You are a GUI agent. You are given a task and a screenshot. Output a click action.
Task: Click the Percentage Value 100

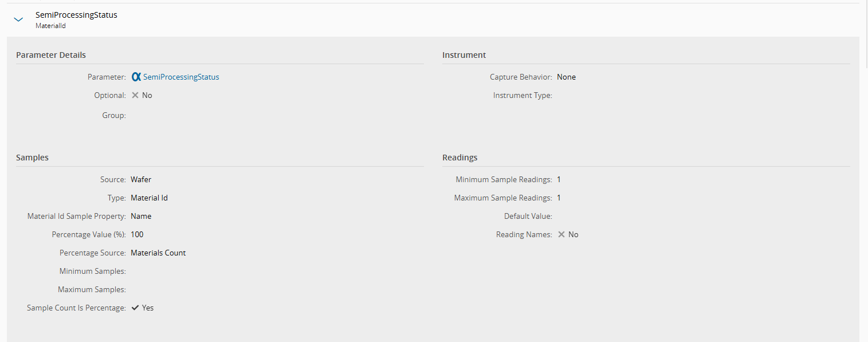pos(137,234)
